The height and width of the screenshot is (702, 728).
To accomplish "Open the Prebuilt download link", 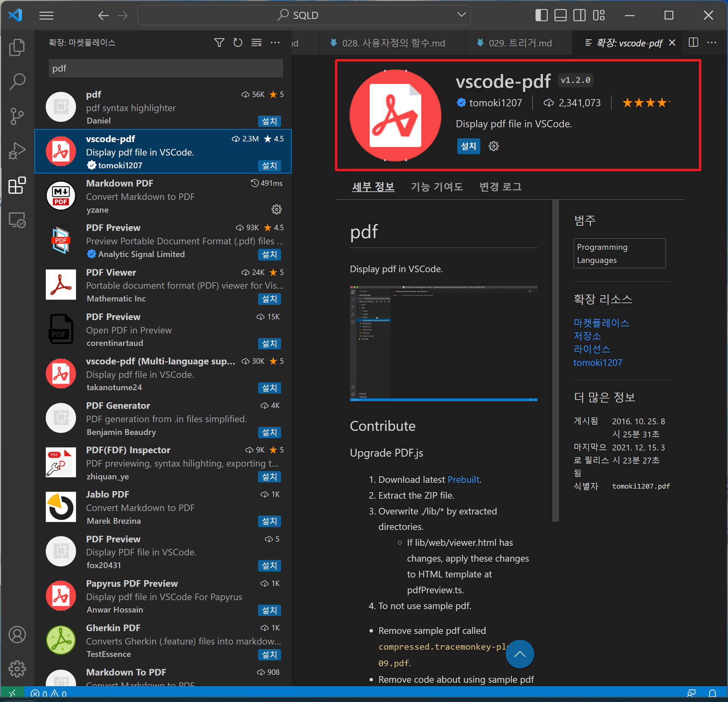I will [x=463, y=479].
